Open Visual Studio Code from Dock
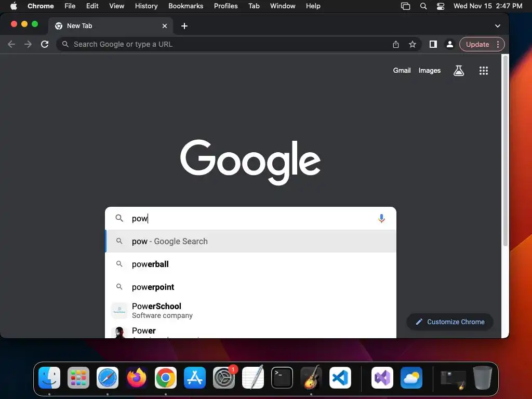The width and height of the screenshot is (532, 399). coord(340,378)
